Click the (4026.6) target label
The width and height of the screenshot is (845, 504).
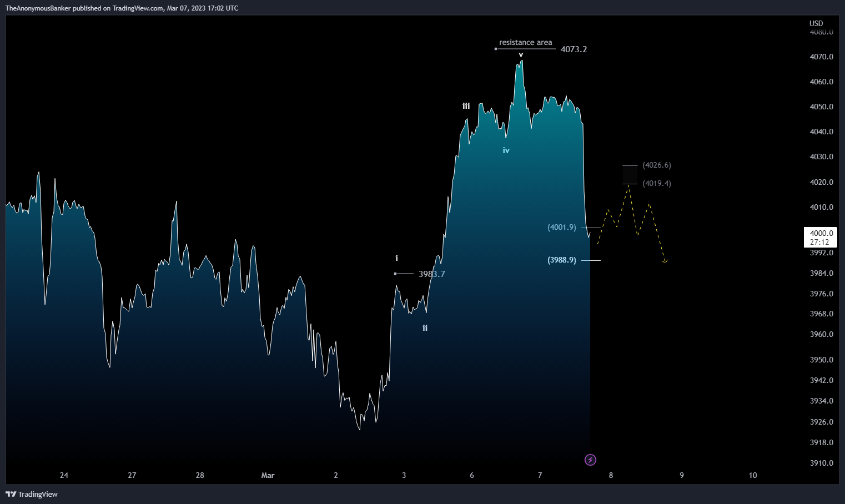point(657,165)
